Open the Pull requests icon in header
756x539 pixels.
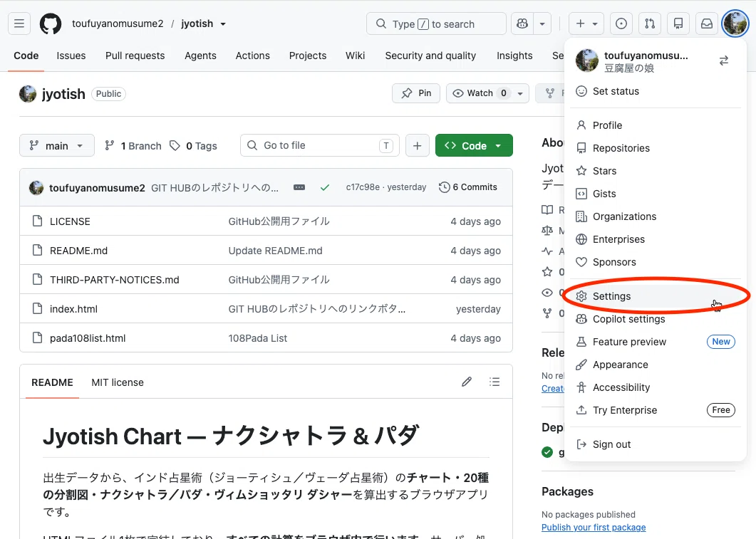pos(650,23)
